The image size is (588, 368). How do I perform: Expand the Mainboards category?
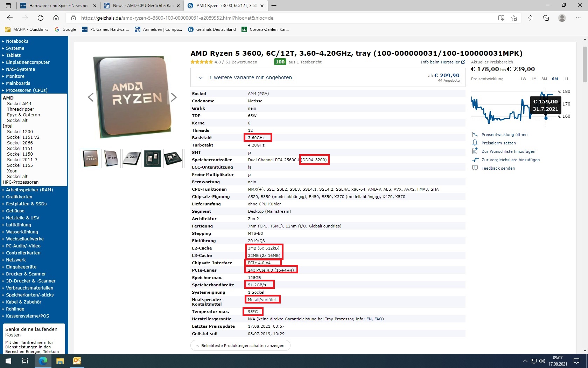[18, 83]
